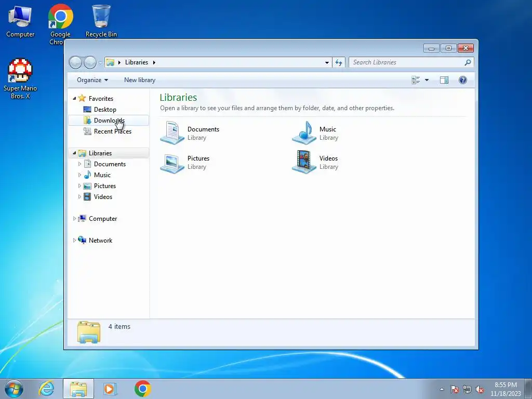The height and width of the screenshot is (399, 532).
Task: Open the address bar history dropdown
Action: pos(327,62)
